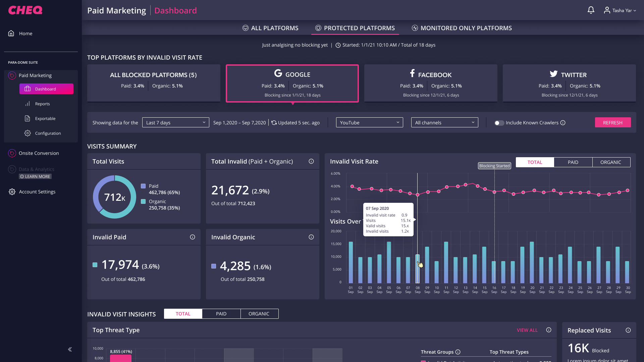Click the CHEQ logo
644x362 pixels.
point(25,10)
